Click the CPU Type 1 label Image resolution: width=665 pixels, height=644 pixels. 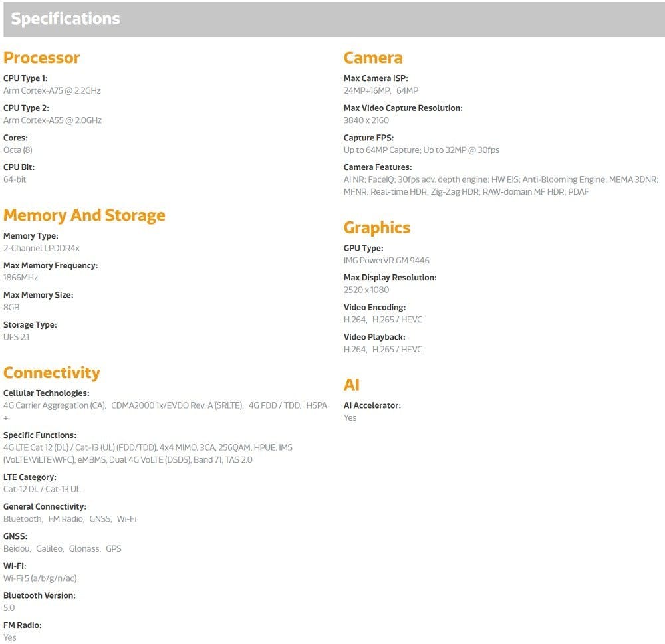click(25, 78)
